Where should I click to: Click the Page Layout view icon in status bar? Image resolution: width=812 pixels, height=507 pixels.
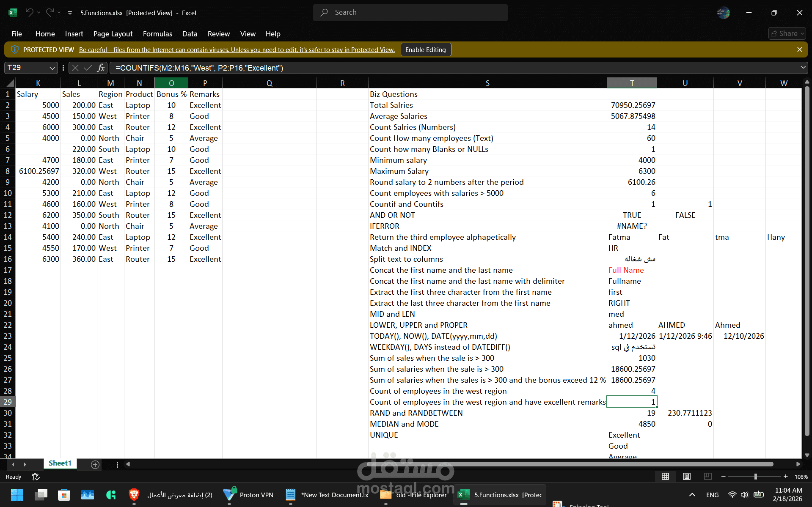pos(686,477)
